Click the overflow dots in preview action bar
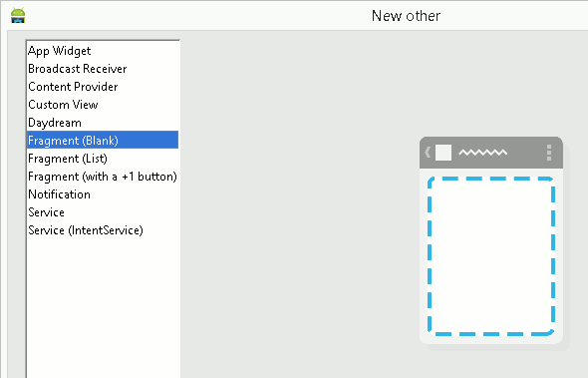588x378 pixels. point(549,153)
